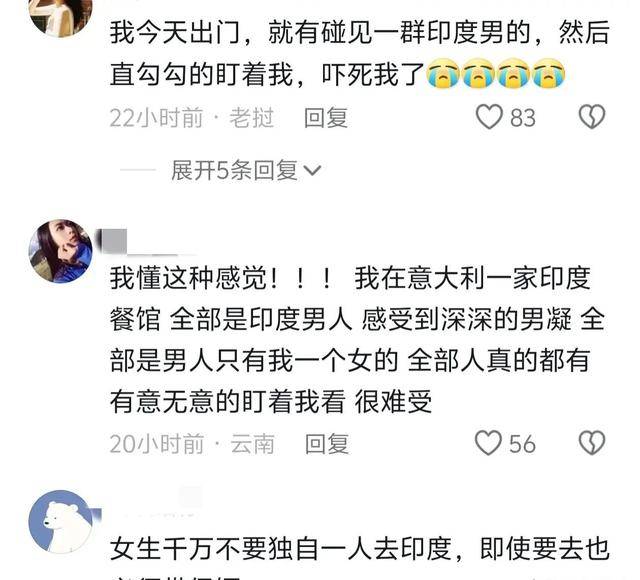Screen dimensions: 640x580
Task: Click the 83 like count
Action: click(523, 118)
